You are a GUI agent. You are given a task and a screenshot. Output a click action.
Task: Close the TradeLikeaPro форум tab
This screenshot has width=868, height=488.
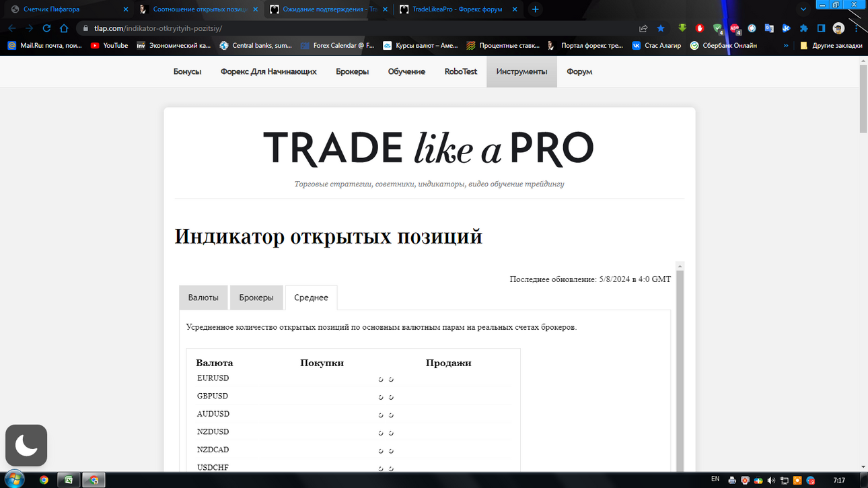click(514, 9)
